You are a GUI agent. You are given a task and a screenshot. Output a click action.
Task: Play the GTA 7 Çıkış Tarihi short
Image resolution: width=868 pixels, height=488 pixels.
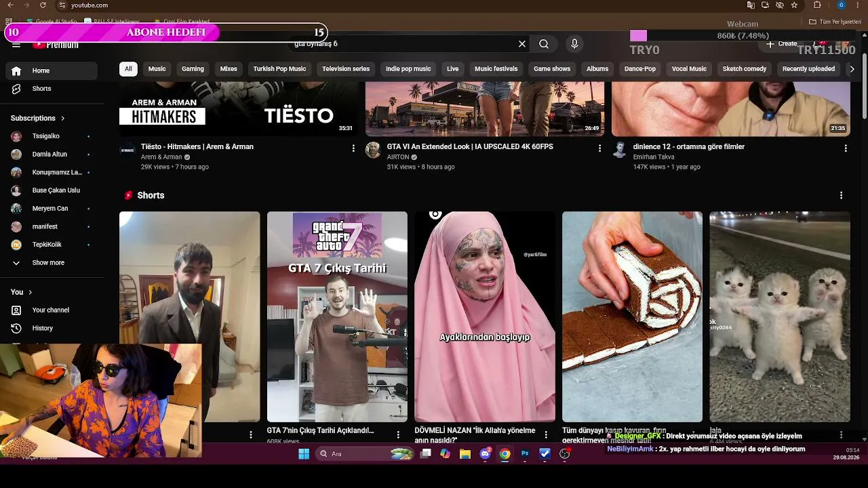(337, 317)
